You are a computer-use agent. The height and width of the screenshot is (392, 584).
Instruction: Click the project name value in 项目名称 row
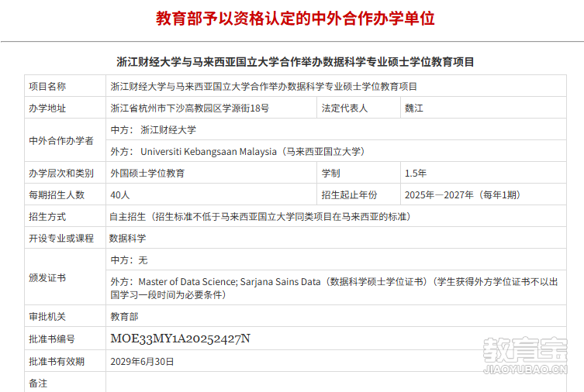click(x=264, y=87)
